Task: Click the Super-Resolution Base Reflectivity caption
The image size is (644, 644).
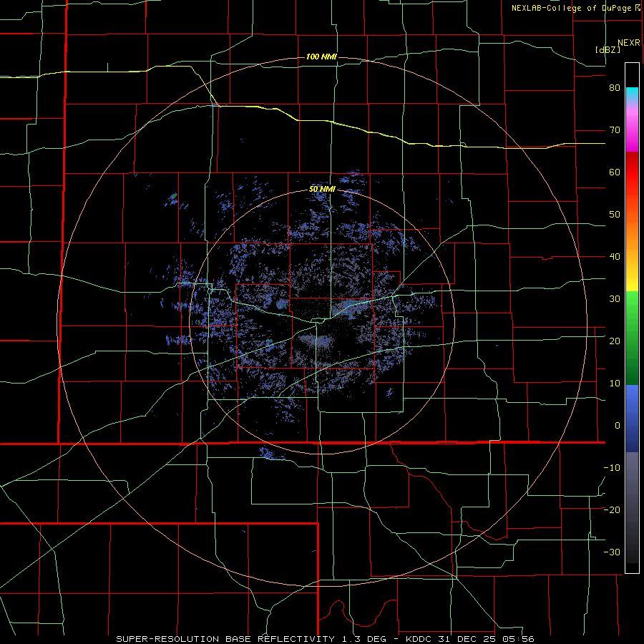Action: point(326,639)
